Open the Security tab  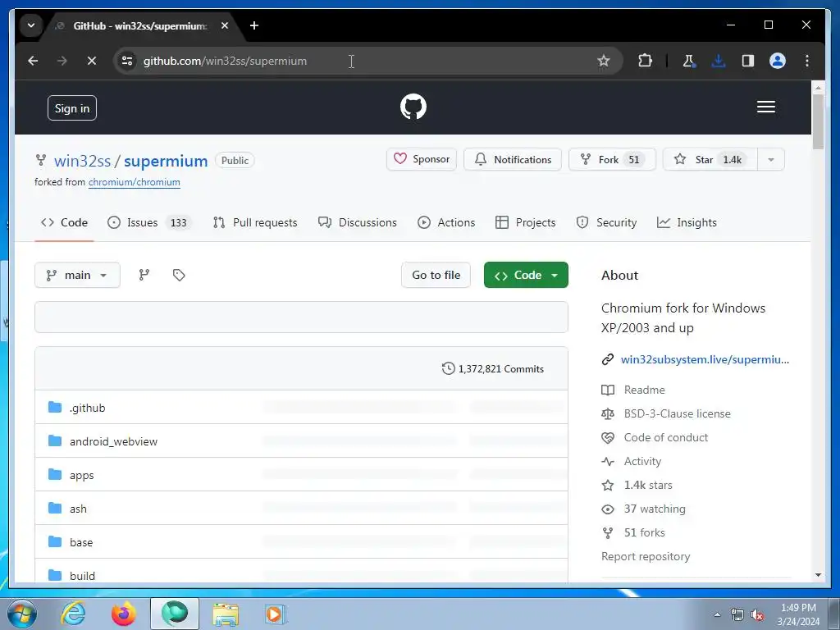(606, 222)
